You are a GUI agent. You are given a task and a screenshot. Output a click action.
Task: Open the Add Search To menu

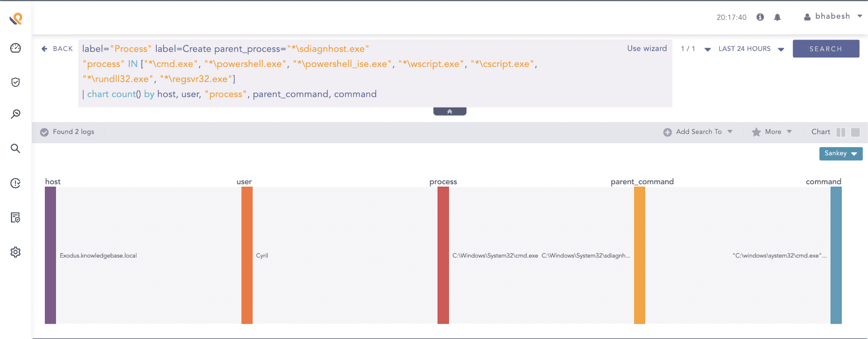(698, 132)
